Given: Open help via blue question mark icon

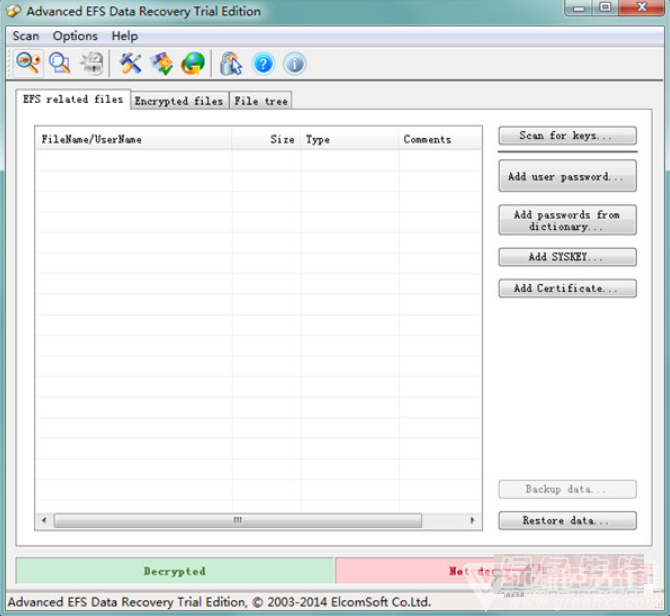Looking at the screenshot, I should click(263, 64).
